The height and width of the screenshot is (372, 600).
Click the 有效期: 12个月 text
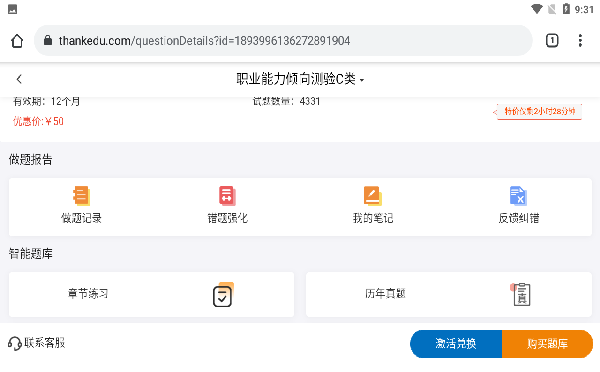pyautogui.click(x=46, y=101)
